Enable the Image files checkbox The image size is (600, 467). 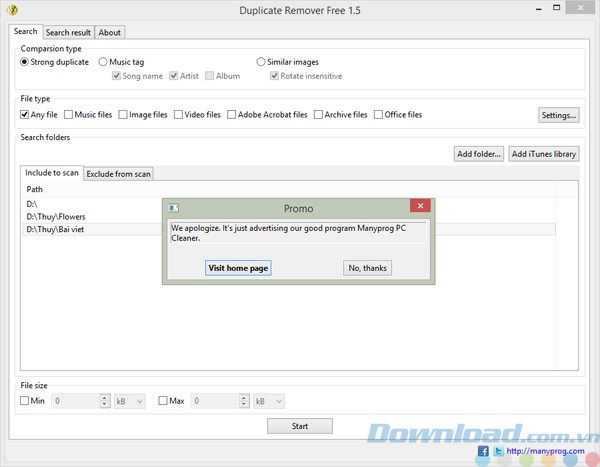pos(123,115)
